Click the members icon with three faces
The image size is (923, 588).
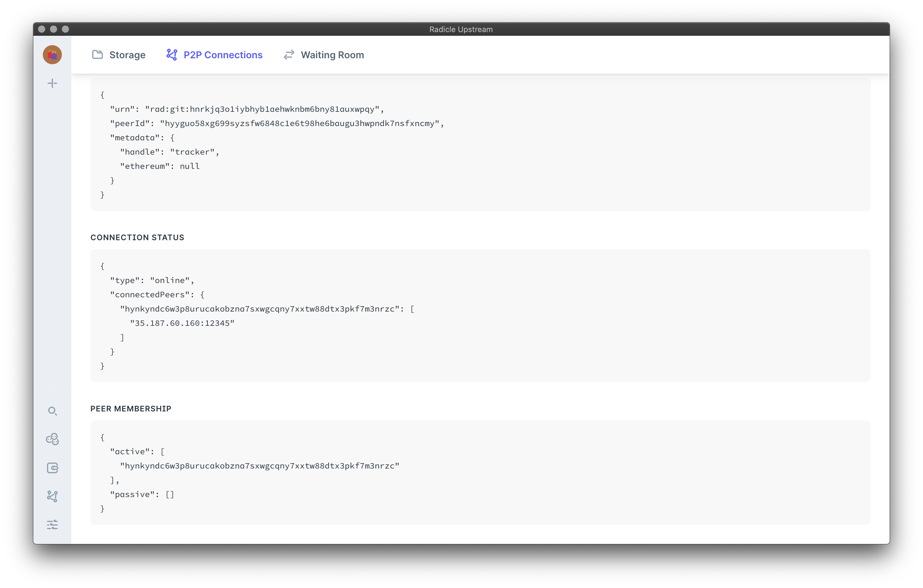point(52,439)
